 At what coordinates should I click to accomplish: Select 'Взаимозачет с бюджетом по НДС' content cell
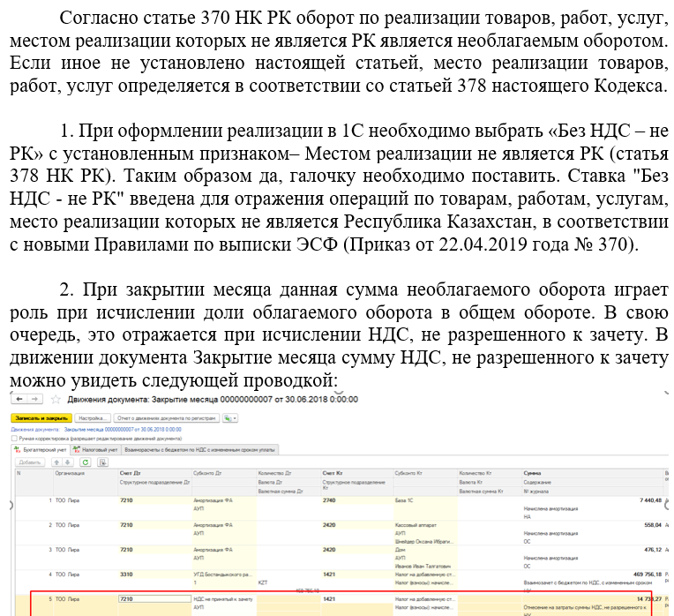[588, 582]
